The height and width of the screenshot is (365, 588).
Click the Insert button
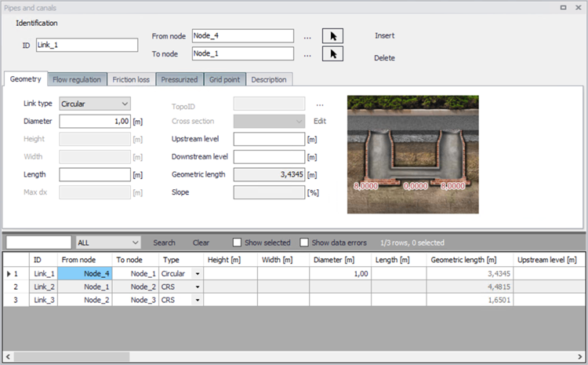point(384,35)
